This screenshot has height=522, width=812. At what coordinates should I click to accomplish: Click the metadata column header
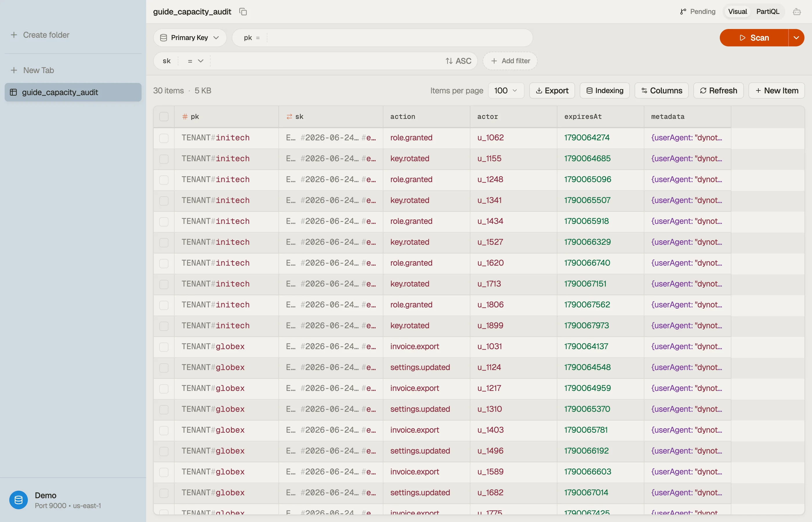click(x=687, y=117)
